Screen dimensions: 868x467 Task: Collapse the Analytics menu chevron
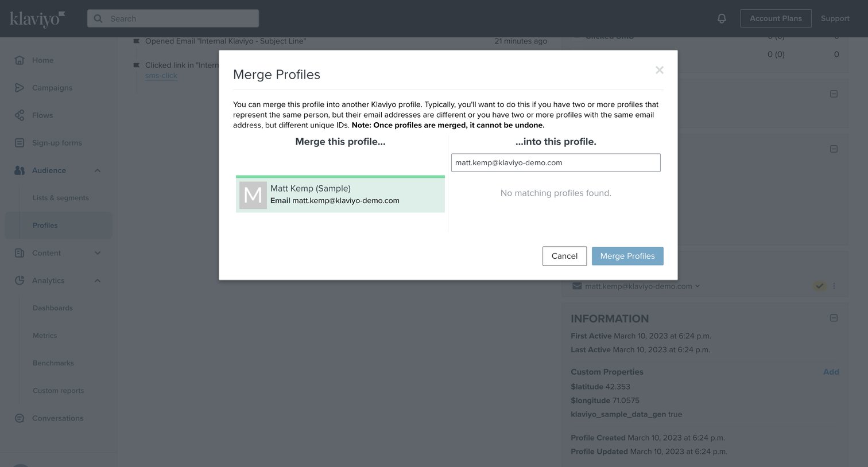coord(98,281)
